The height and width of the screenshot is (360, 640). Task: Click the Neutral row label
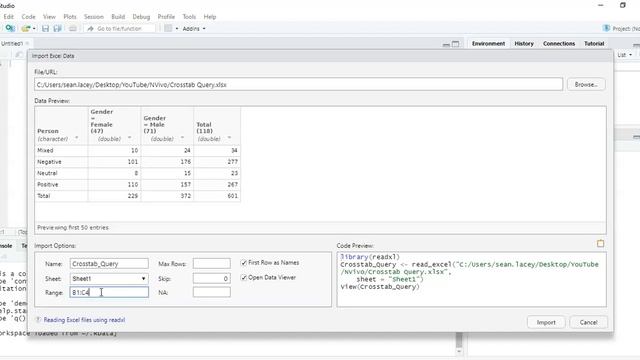tap(47, 173)
